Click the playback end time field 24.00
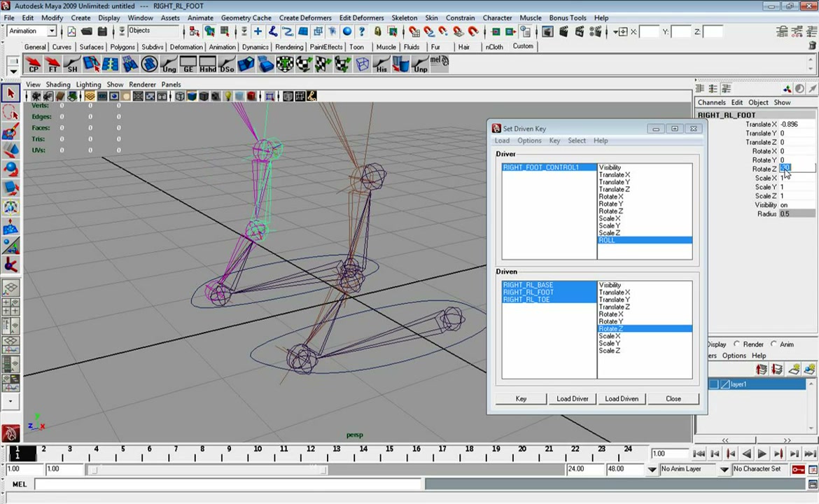This screenshot has width=819, height=504. 584,469
